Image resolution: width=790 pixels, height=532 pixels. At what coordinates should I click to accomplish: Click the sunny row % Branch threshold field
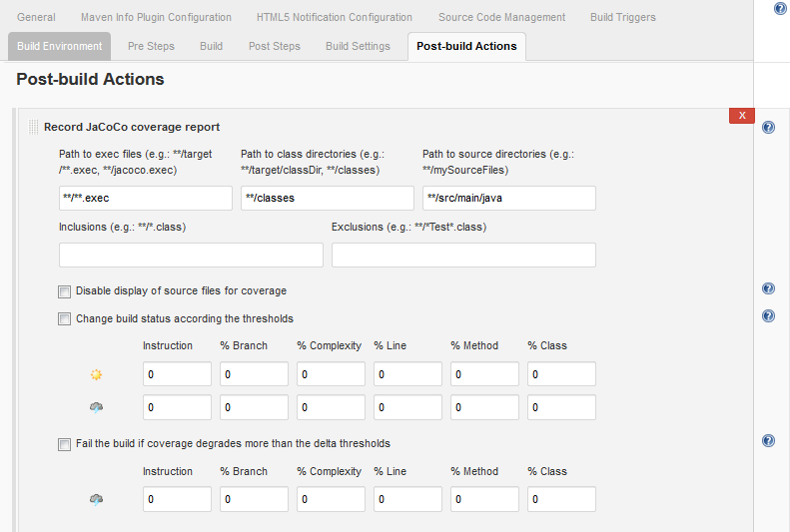click(x=254, y=374)
